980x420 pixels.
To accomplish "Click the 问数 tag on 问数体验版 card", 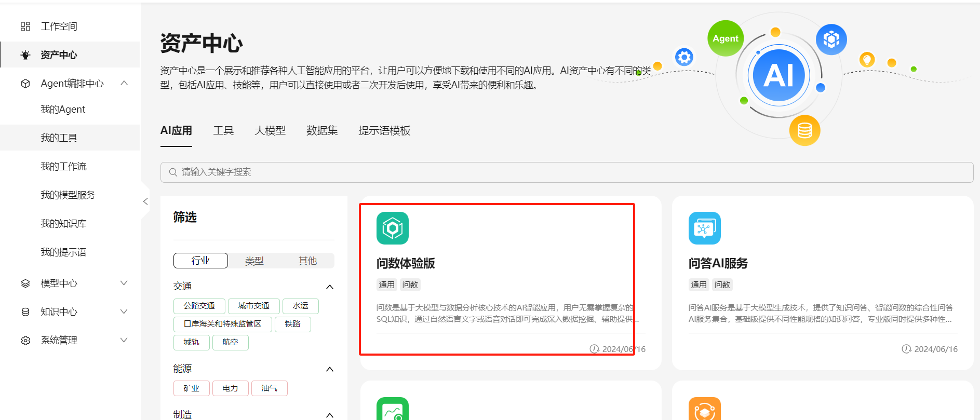I will 410,285.
